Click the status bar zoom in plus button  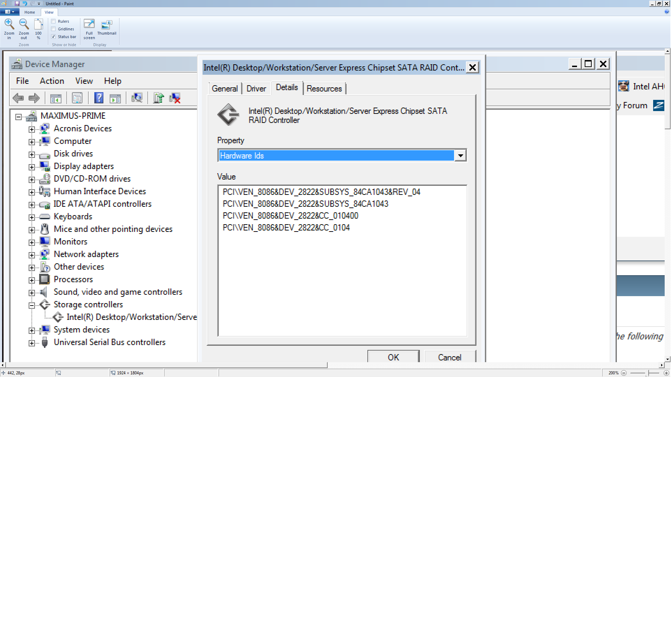[x=666, y=373]
